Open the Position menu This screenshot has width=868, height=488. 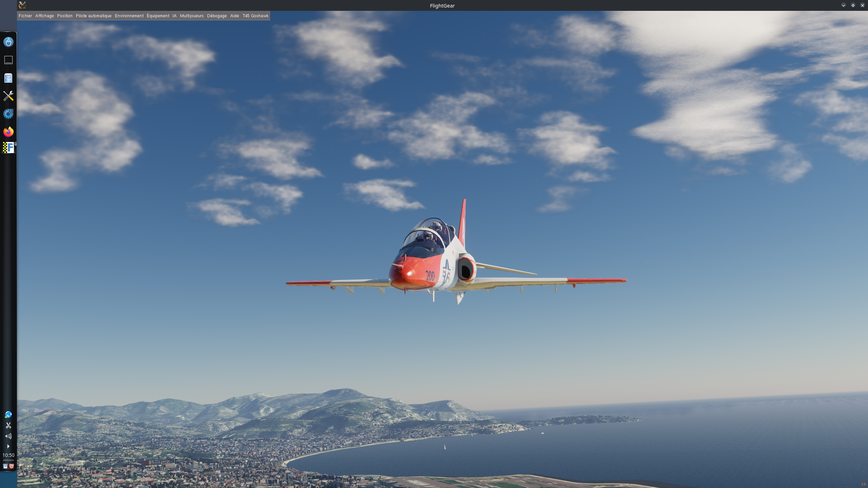tap(65, 16)
